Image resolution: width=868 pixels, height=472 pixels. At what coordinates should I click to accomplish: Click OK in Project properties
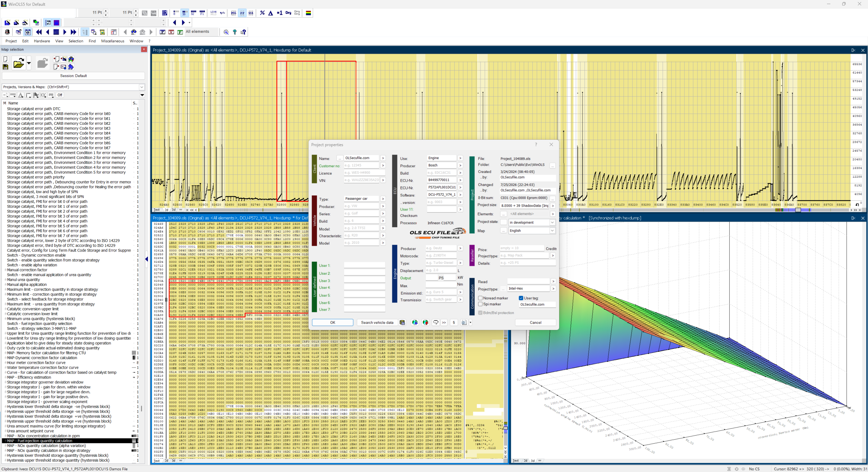tap(333, 322)
